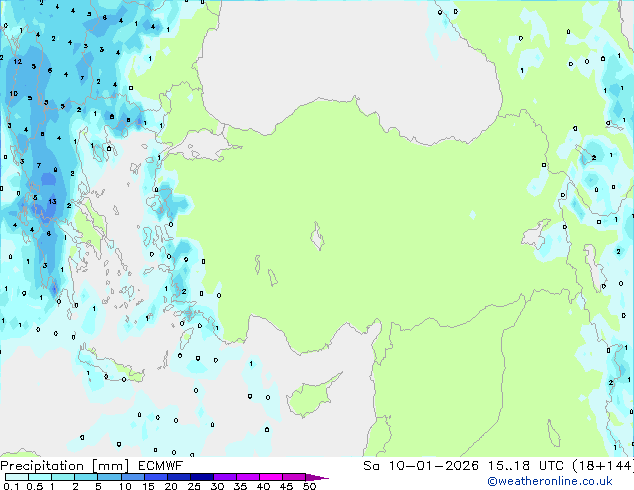Click the "0.5" legend scale label

pyautogui.click(x=34, y=486)
